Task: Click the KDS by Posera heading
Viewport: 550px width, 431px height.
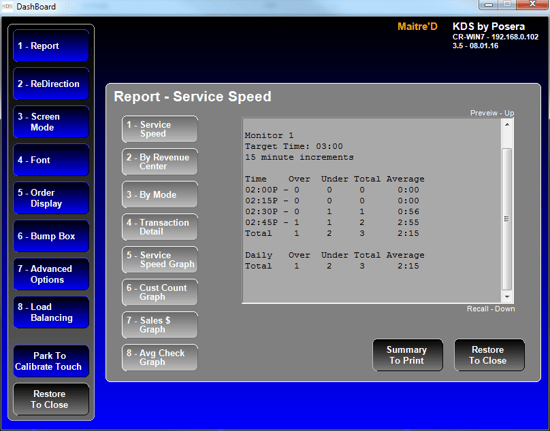Action: click(489, 27)
